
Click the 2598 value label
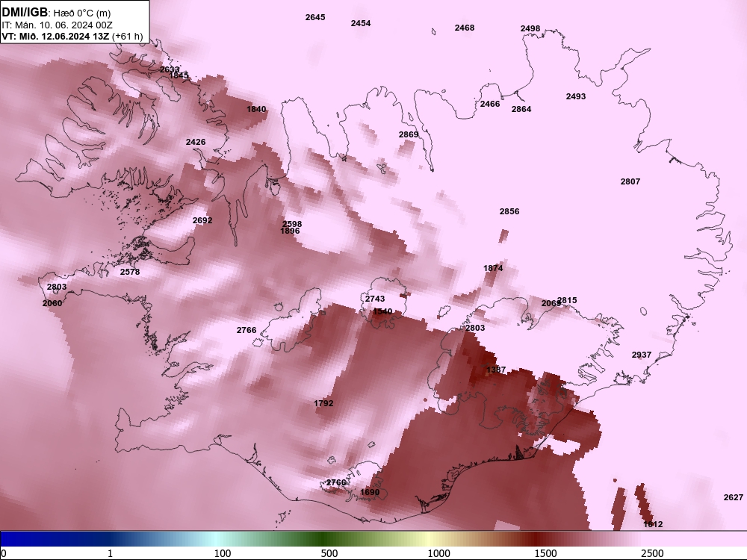(x=292, y=224)
